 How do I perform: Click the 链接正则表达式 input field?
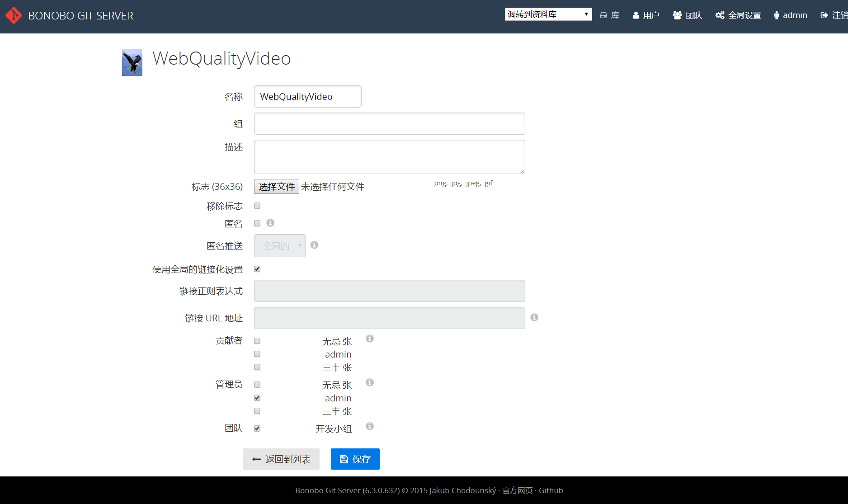tap(390, 291)
